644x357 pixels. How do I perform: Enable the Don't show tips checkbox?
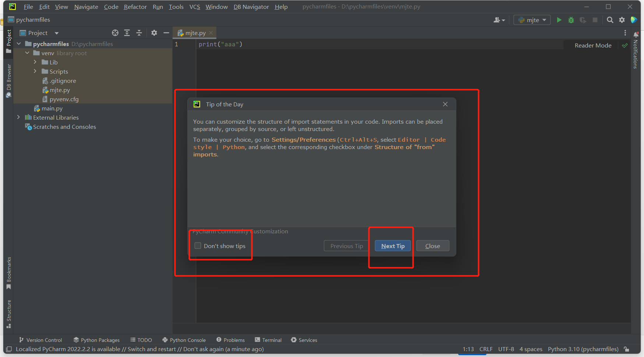tap(198, 246)
